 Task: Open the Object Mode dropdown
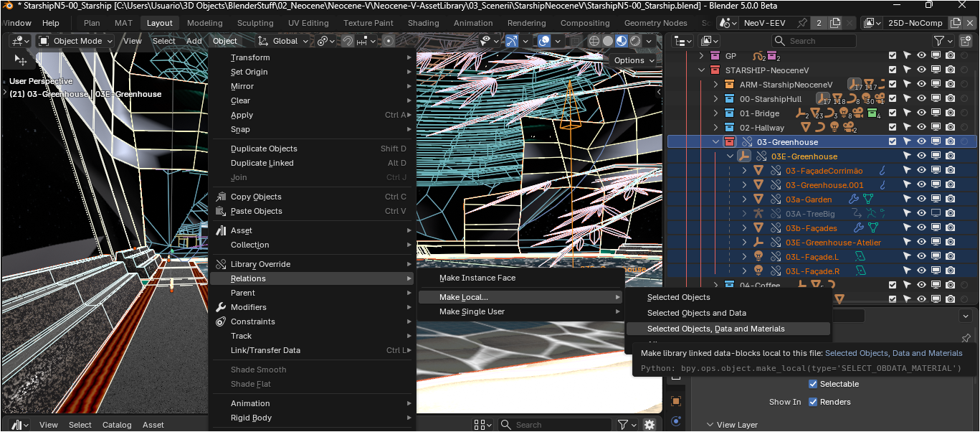75,41
